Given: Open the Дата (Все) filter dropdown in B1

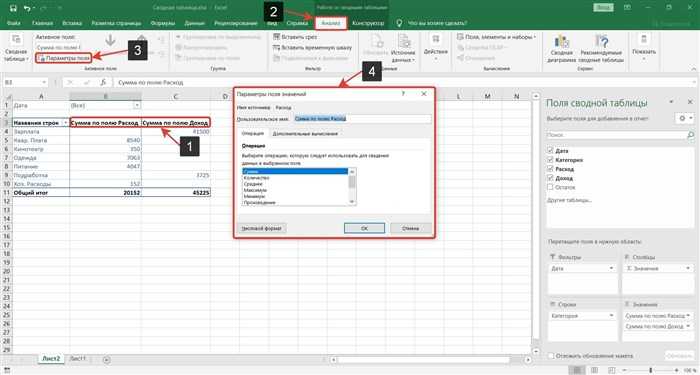Looking at the screenshot, I should click(x=137, y=105).
